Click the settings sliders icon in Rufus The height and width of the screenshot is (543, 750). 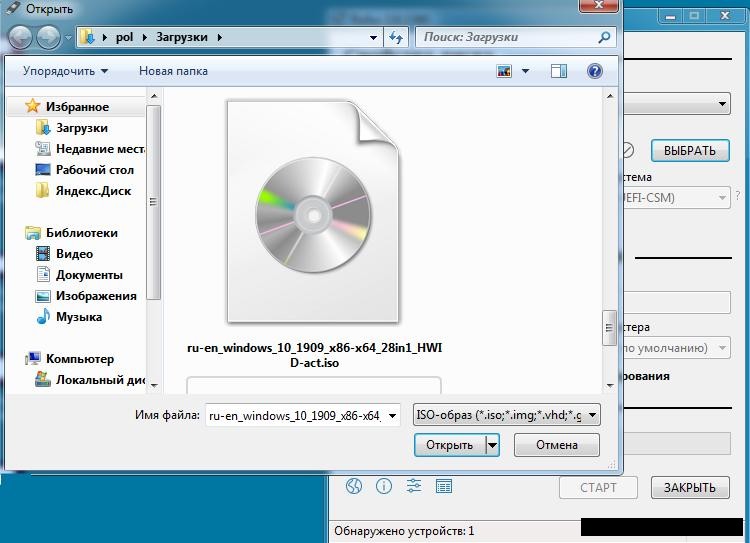pos(414,487)
